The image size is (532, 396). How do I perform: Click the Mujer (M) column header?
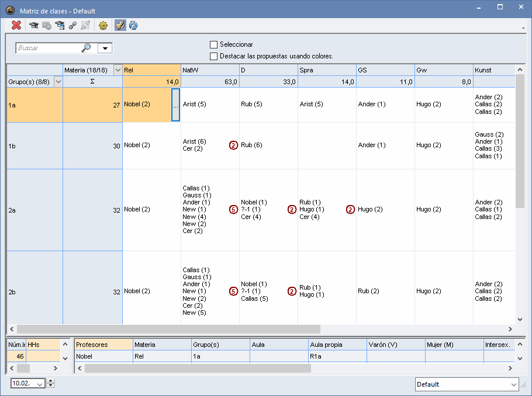click(454, 345)
